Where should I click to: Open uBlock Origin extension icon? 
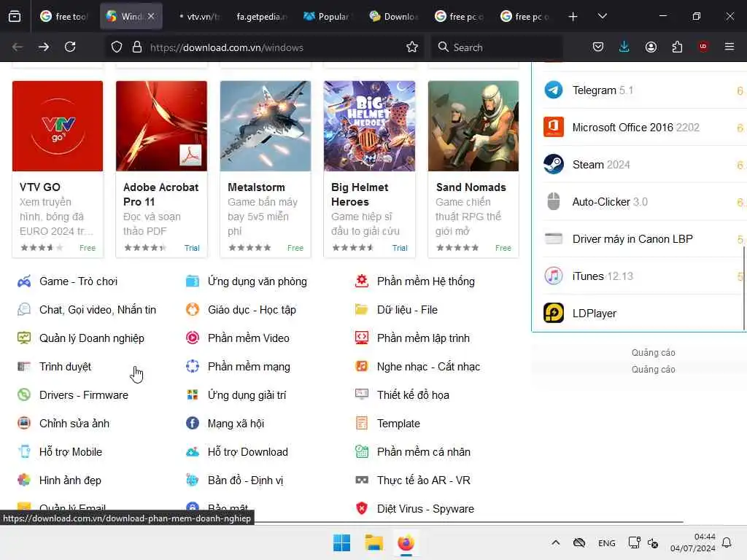pos(703,47)
